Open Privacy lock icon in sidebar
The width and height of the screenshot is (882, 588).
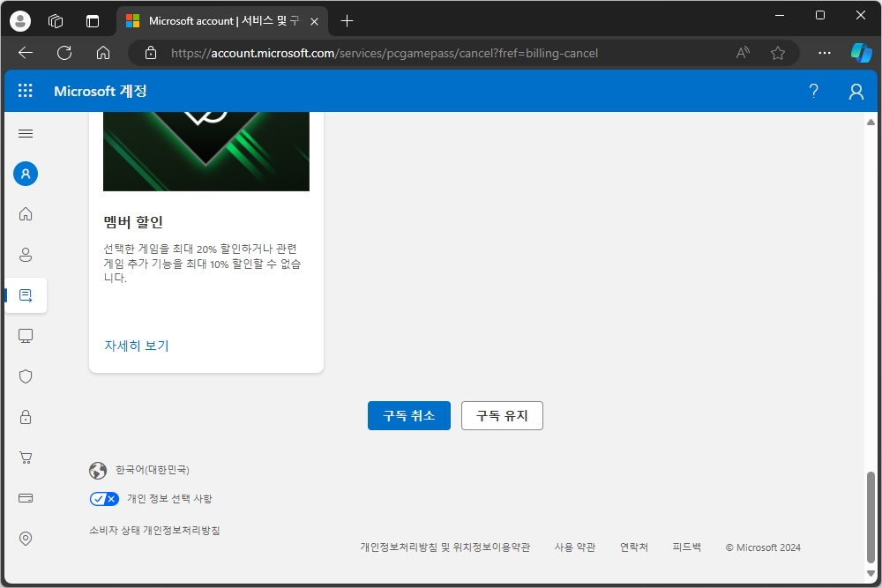(26, 417)
